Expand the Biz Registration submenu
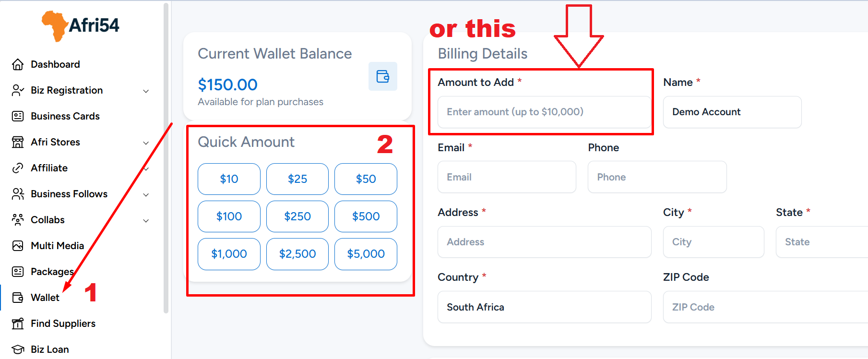This screenshot has width=868, height=359. [146, 91]
